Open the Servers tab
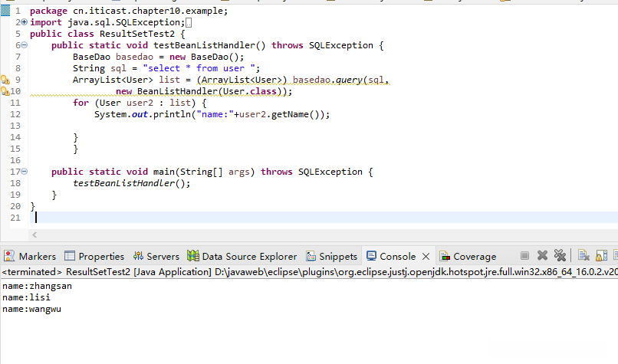The image size is (618, 364). point(156,257)
